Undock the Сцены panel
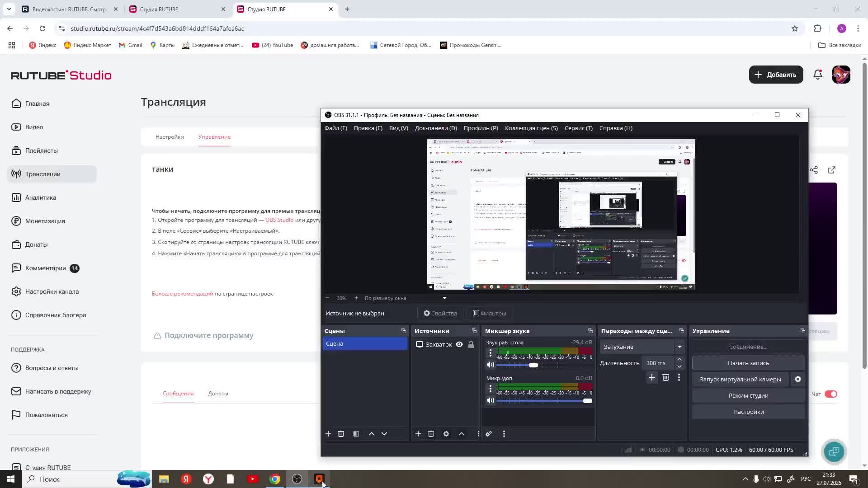This screenshot has height=488, width=868. pos(404,331)
